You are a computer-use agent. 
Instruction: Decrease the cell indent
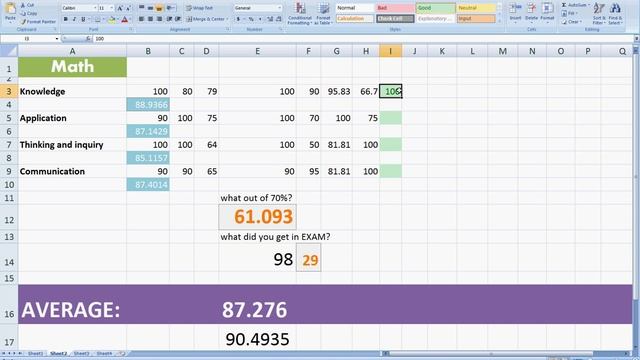[x=169, y=19]
